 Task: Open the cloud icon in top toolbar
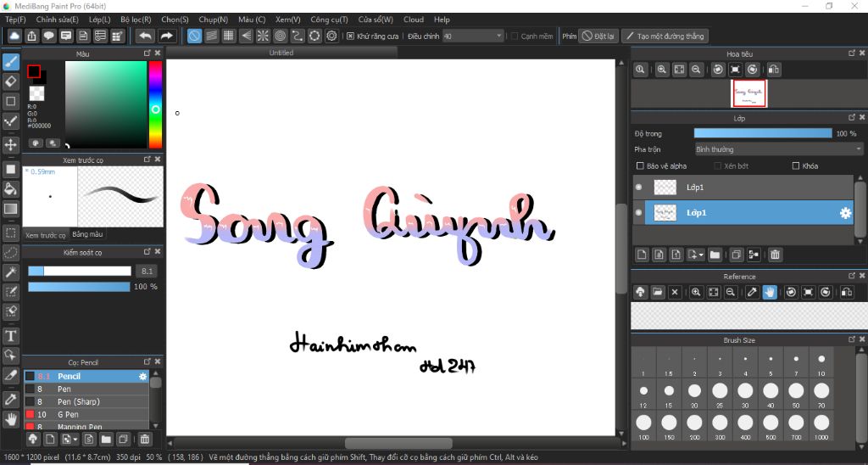[14, 36]
